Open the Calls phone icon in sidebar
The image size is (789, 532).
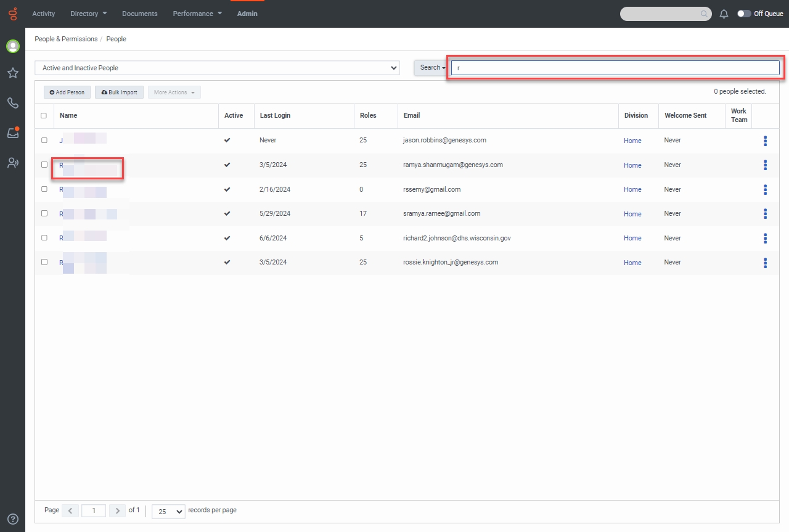[x=12, y=103]
